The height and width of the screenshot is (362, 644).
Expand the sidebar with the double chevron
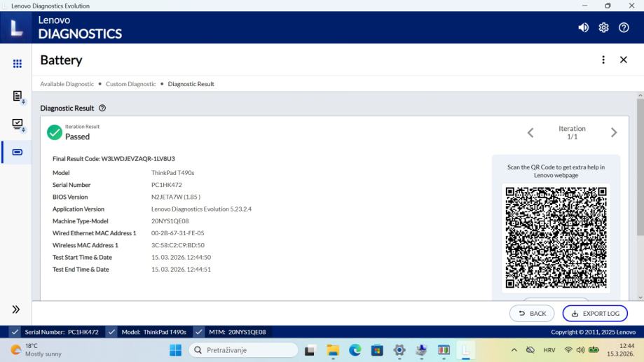pyautogui.click(x=16, y=309)
